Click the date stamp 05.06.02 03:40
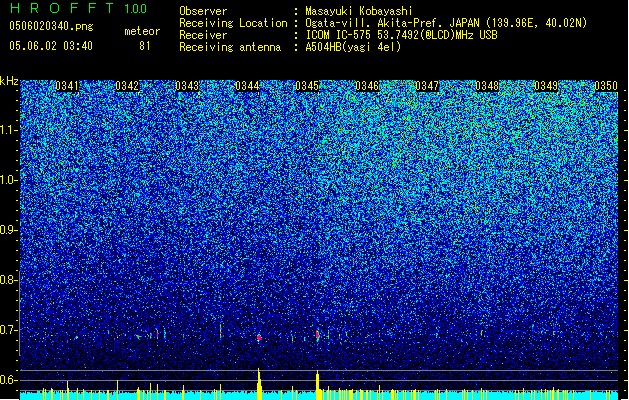 (x=51, y=46)
